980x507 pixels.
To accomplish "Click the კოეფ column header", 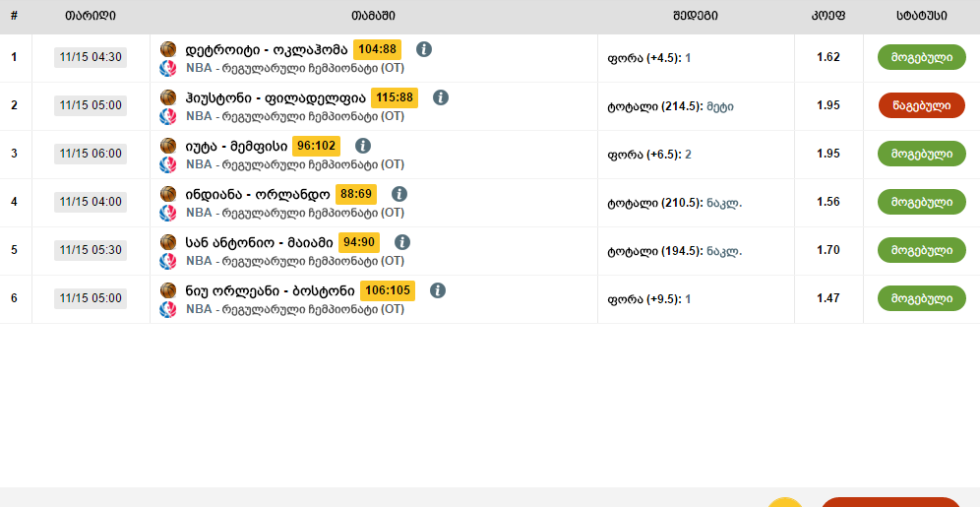I will [x=827, y=16].
